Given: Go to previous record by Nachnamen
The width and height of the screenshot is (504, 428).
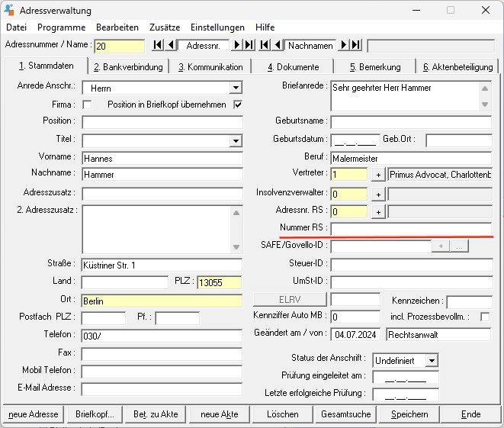Looking at the screenshot, I should click(278, 45).
